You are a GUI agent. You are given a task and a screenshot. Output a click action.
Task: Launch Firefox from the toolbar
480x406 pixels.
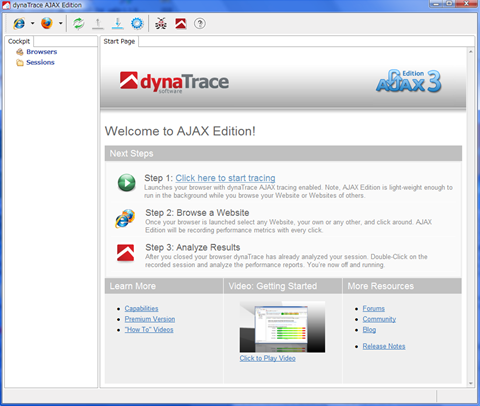(x=47, y=23)
